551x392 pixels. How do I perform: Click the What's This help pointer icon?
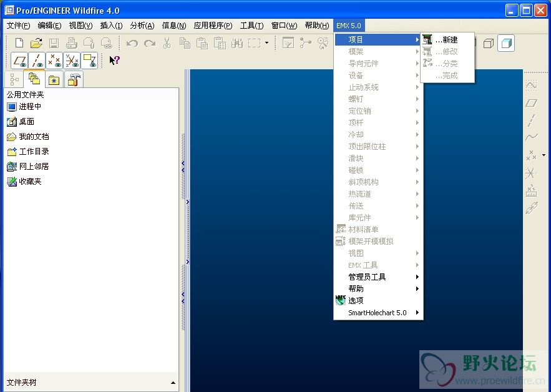click(x=115, y=61)
